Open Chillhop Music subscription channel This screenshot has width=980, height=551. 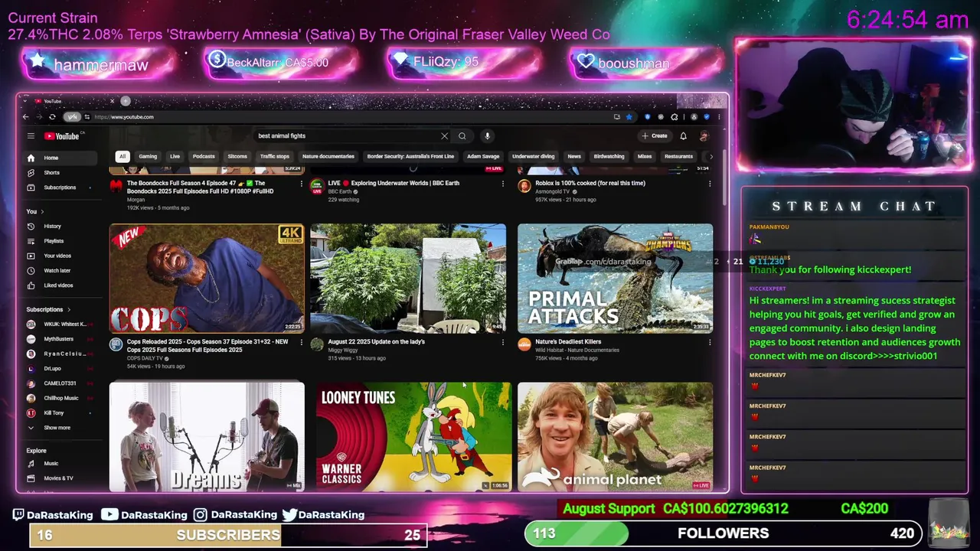coord(60,398)
